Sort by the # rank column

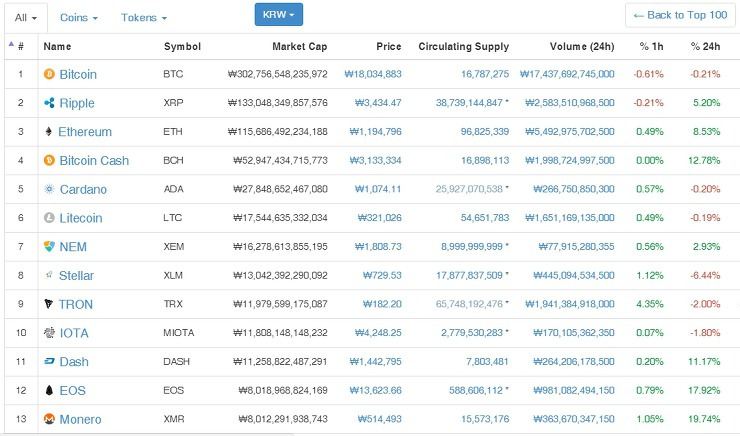tap(17, 46)
